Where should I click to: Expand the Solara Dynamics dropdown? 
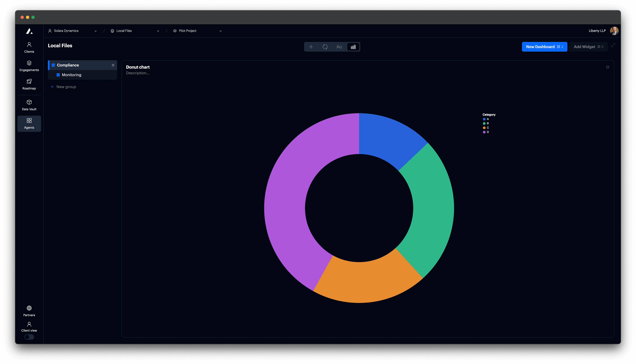(95, 31)
